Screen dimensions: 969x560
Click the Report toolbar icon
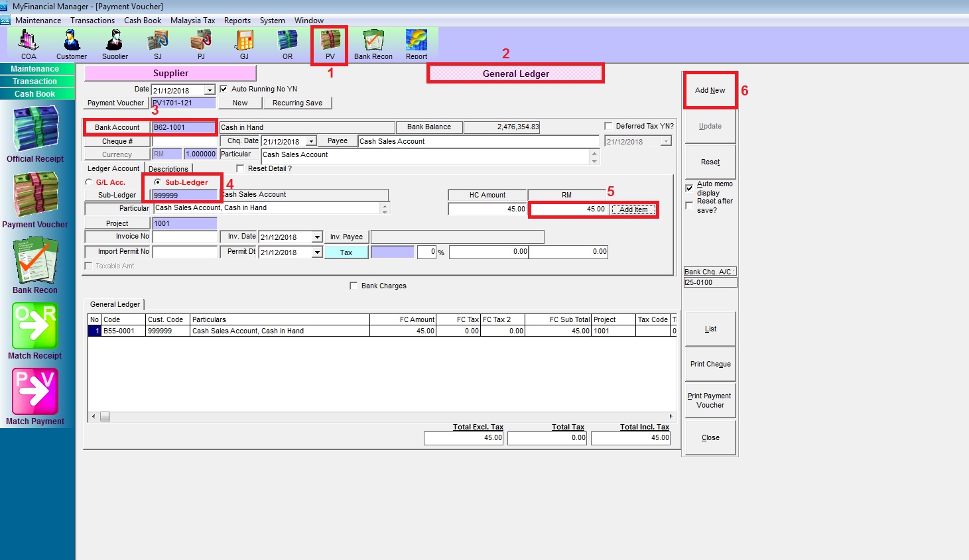click(x=417, y=42)
